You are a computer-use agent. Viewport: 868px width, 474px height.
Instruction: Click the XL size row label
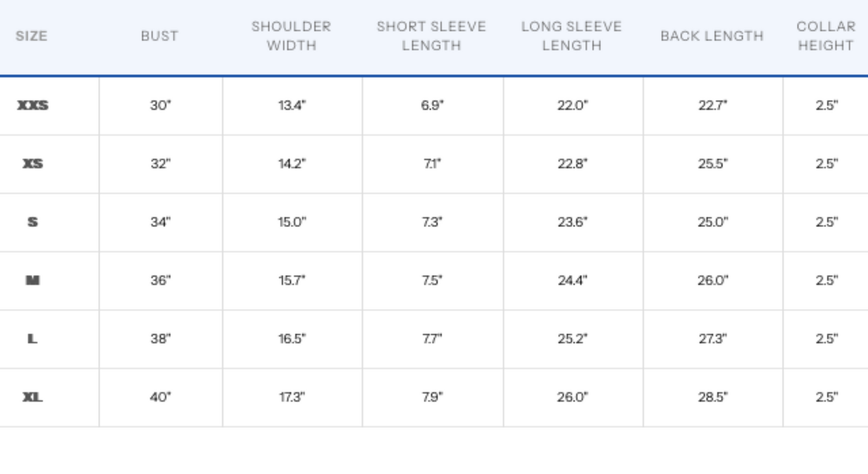tap(33, 397)
